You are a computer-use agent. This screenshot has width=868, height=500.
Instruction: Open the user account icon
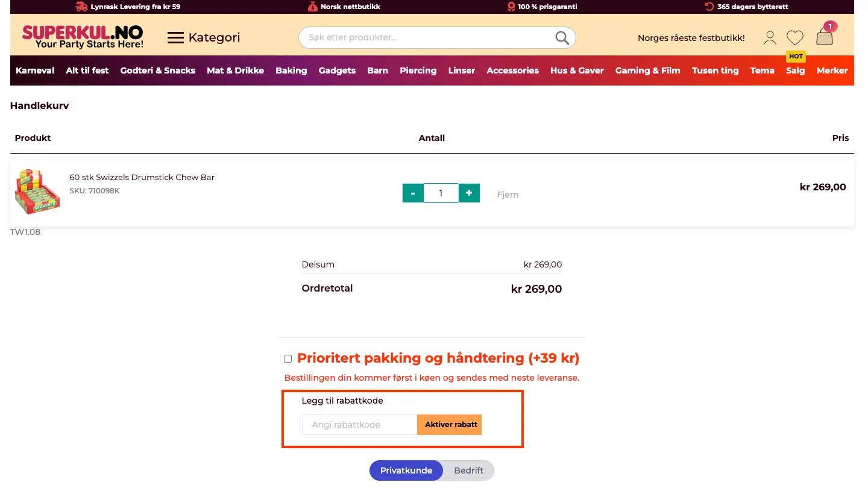point(770,38)
